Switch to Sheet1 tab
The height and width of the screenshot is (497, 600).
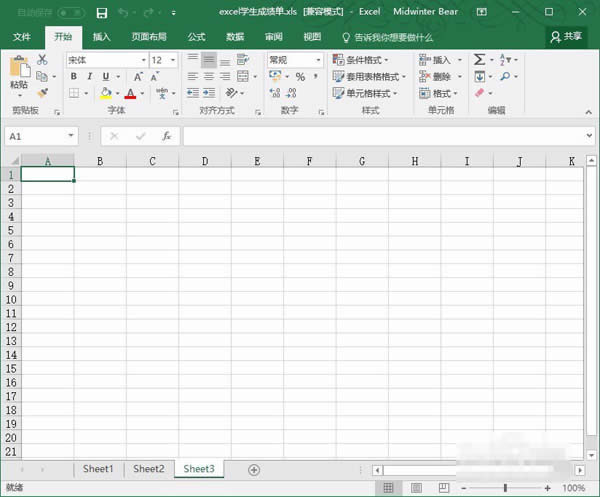click(98, 468)
